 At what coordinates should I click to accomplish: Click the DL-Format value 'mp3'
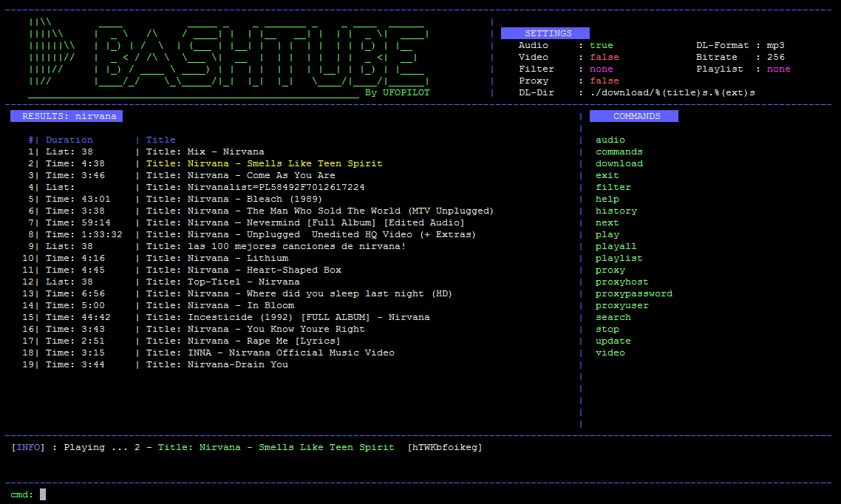(x=775, y=46)
